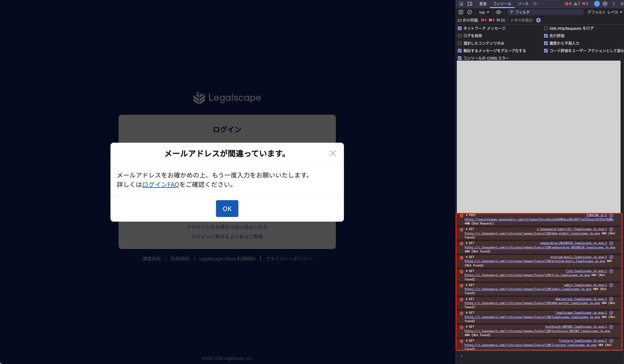Screen dimensions: 624x364
Task: Open the デフォルト レベル log level dropdown
Action: (605, 12)
